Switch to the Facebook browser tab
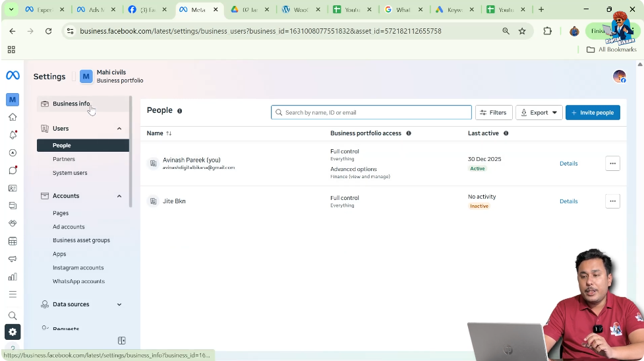The image size is (644, 361). [147, 9]
